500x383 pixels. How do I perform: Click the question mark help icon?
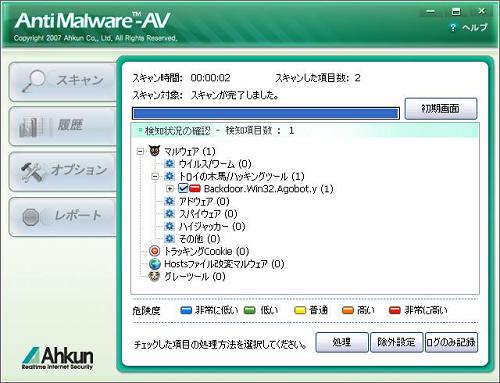(x=452, y=27)
